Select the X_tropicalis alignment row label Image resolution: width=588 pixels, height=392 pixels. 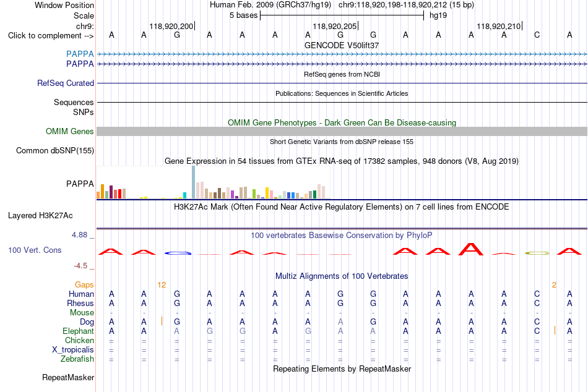tap(73, 350)
